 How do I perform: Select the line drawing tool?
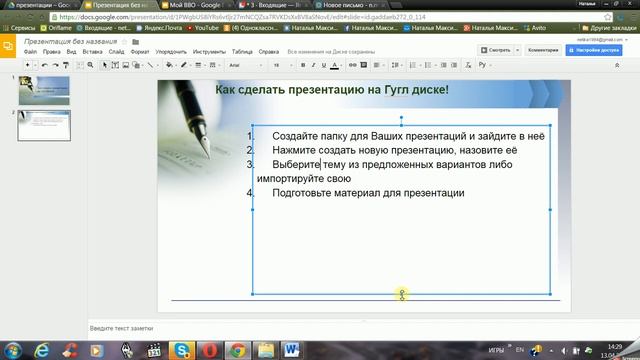click(x=150, y=65)
